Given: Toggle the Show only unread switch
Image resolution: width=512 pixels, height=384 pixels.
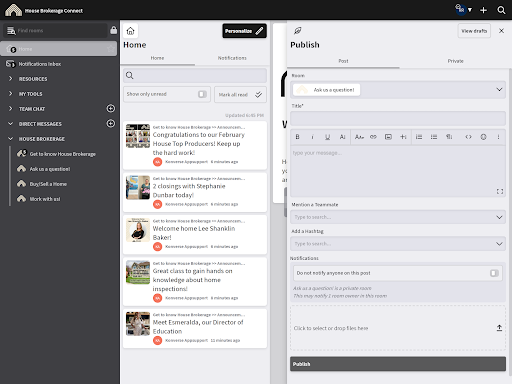Looking at the screenshot, I should click(202, 94).
